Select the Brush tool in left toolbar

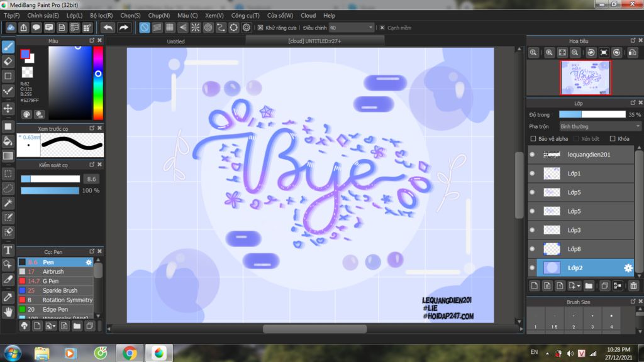[x=8, y=47]
